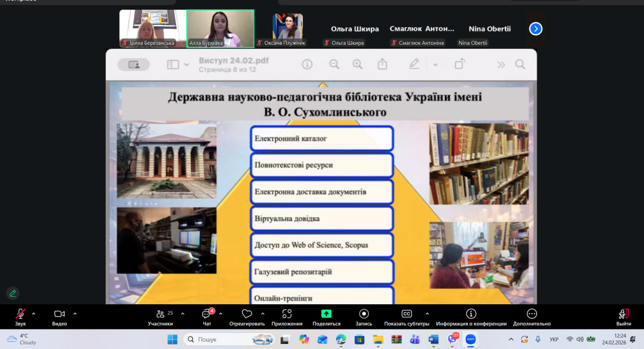Click the Отреагировать reactions heart icon
Screen dimensions: 644x349
tap(247, 314)
